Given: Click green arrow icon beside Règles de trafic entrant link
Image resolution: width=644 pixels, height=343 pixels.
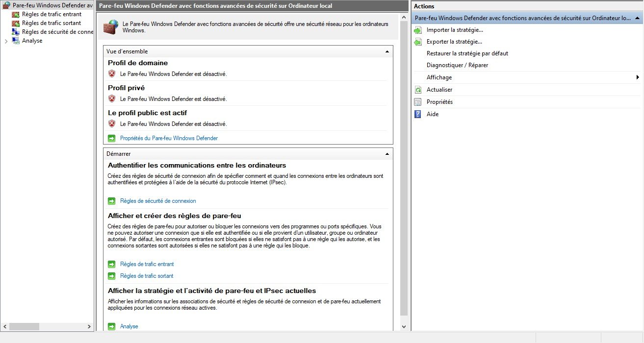Looking at the screenshot, I should coord(112,264).
